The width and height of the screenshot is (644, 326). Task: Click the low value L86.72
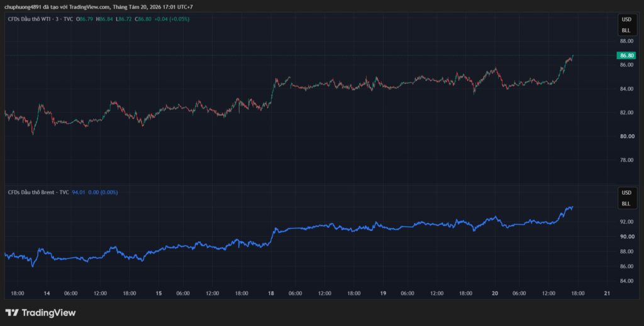coord(124,19)
